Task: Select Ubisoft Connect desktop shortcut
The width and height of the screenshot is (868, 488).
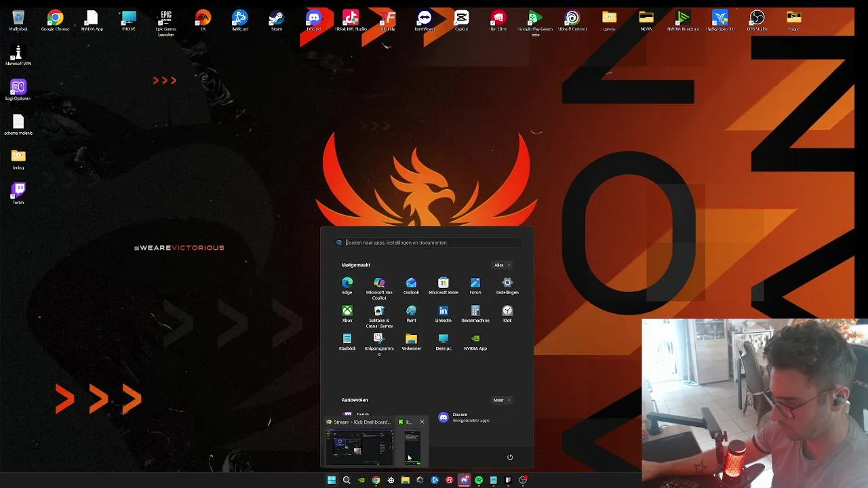Action: [572, 20]
